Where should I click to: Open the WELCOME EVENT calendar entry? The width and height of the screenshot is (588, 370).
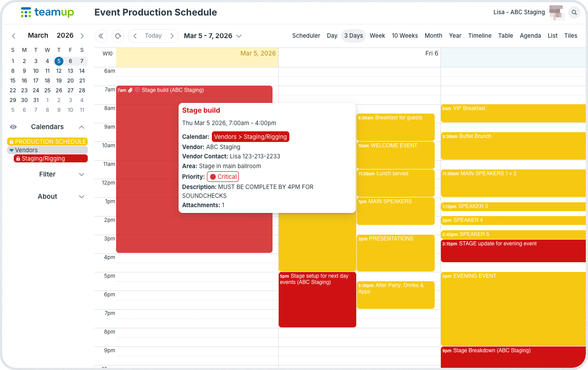(395, 154)
